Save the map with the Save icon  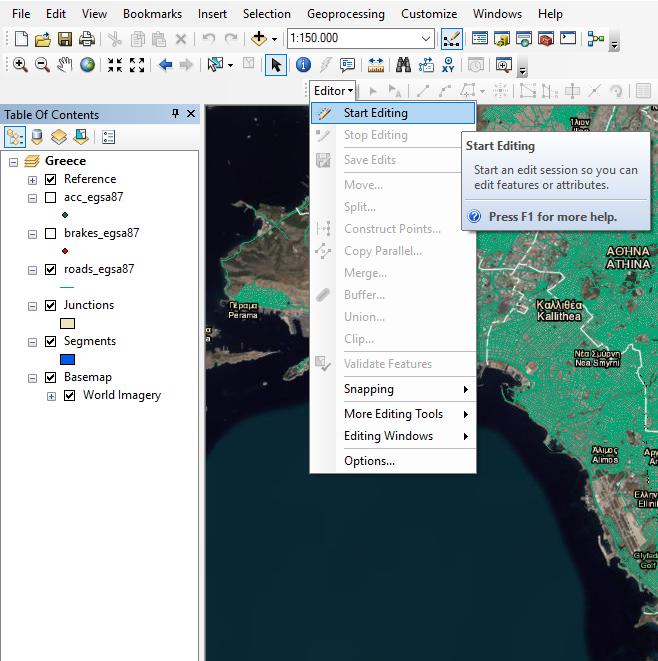(x=64, y=39)
